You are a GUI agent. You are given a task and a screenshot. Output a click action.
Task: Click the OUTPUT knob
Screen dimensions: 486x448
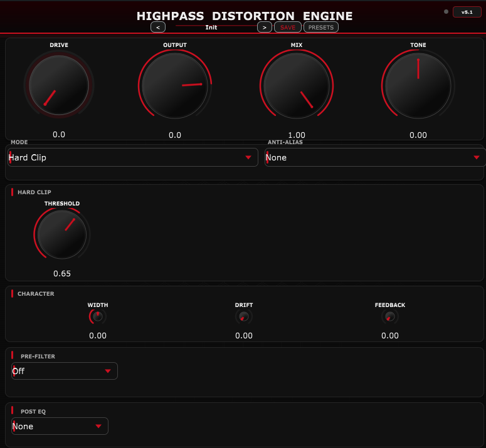click(175, 85)
